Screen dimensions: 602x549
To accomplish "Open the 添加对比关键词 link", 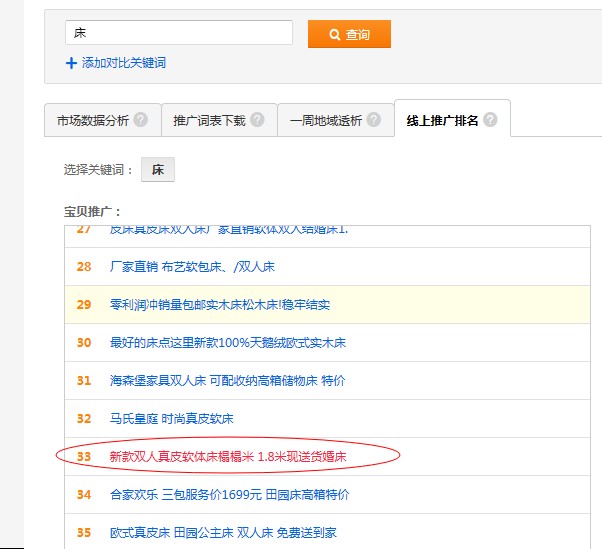I will click(123, 63).
